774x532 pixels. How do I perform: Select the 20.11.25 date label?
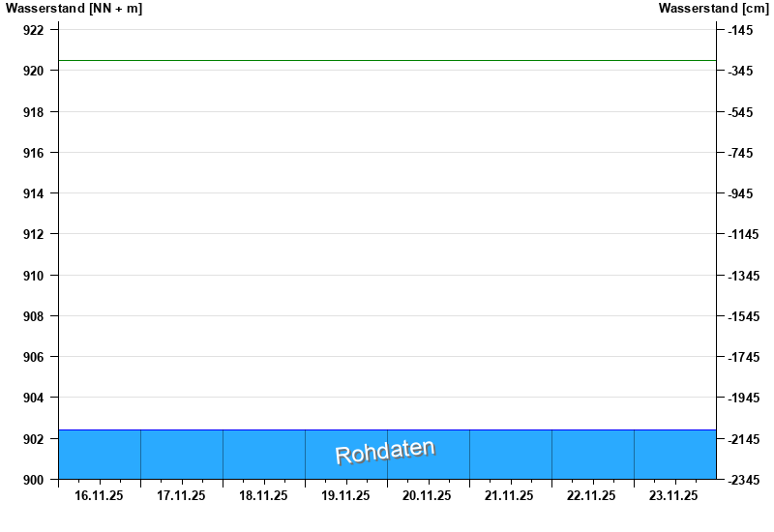tap(428, 496)
